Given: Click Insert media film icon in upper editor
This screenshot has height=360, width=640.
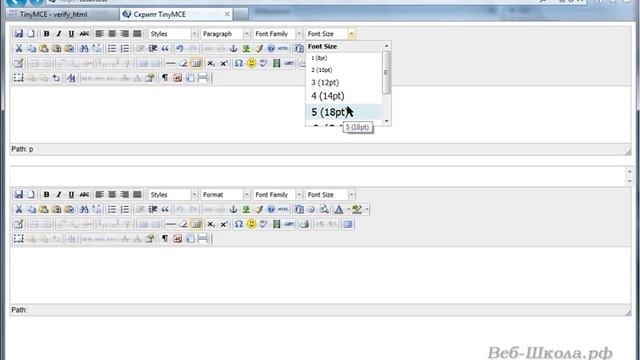Looking at the screenshot, I should pos(276,63).
